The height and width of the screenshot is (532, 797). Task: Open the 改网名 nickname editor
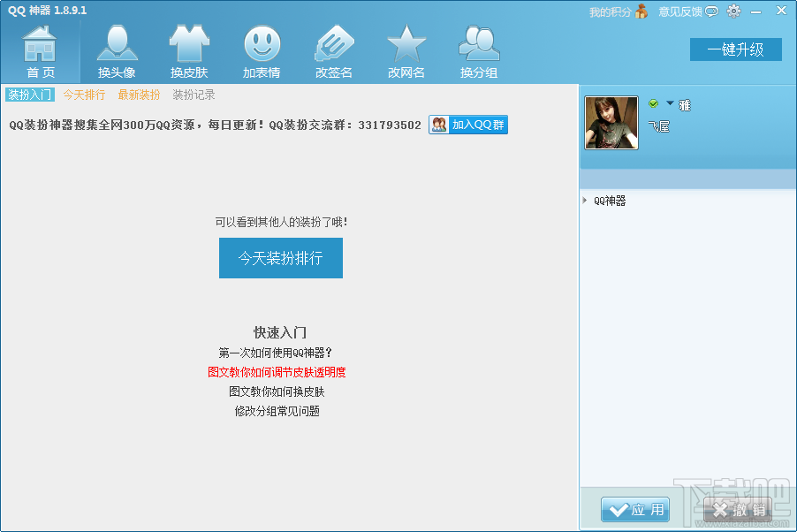[x=406, y=52]
